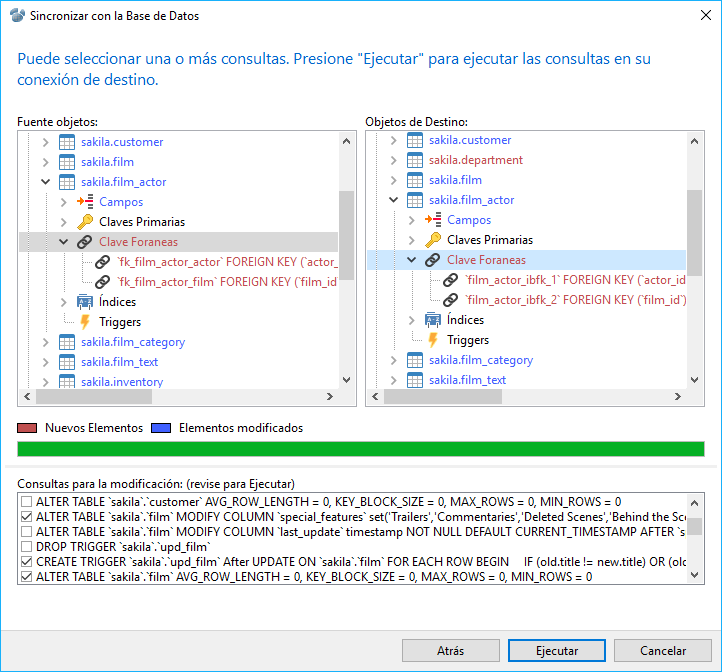Screen dimensions: 722x672
Task: Select `film_actor_ibfk_2` FOREIGN KEY row
Action: 576,300
